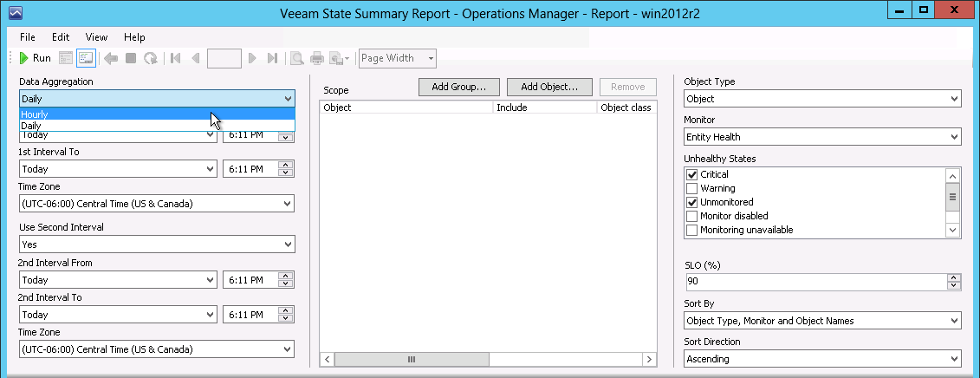
Task: Click the Add Object... button
Action: click(549, 87)
